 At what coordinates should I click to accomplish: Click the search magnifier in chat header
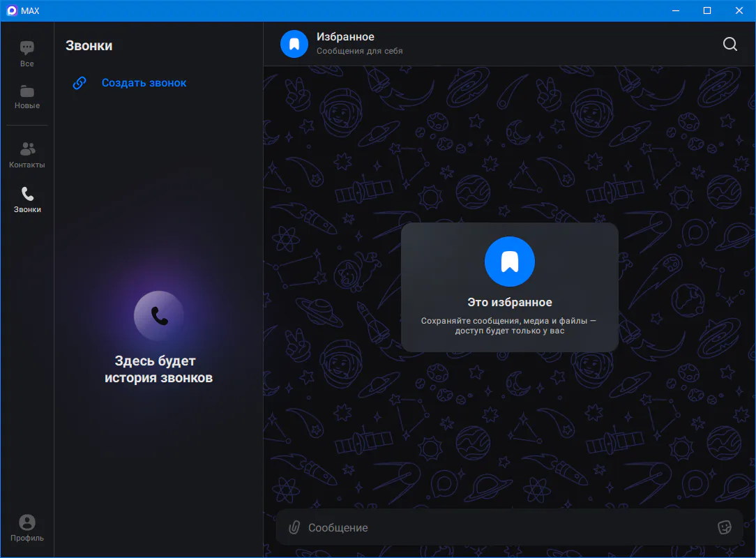click(729, 44)
